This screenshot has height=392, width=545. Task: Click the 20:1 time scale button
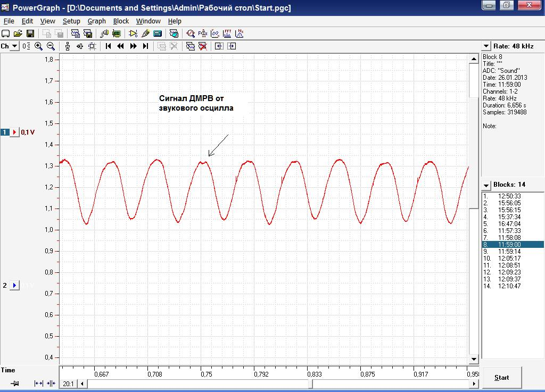[69, 383]
